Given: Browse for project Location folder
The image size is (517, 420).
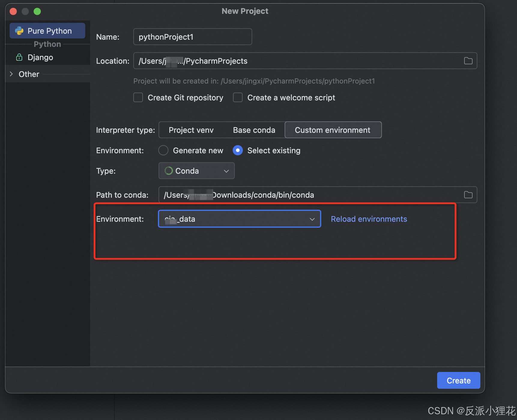Looking at the screenshot, I should pyautogui.click(x=468, y=61).
